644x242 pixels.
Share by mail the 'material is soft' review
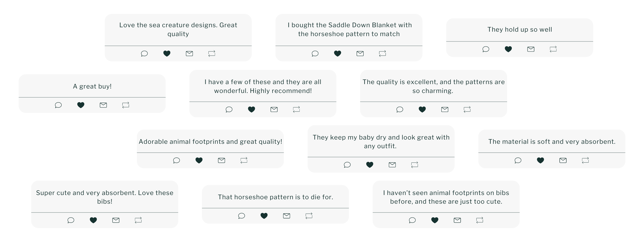click(x=563, y=160)
